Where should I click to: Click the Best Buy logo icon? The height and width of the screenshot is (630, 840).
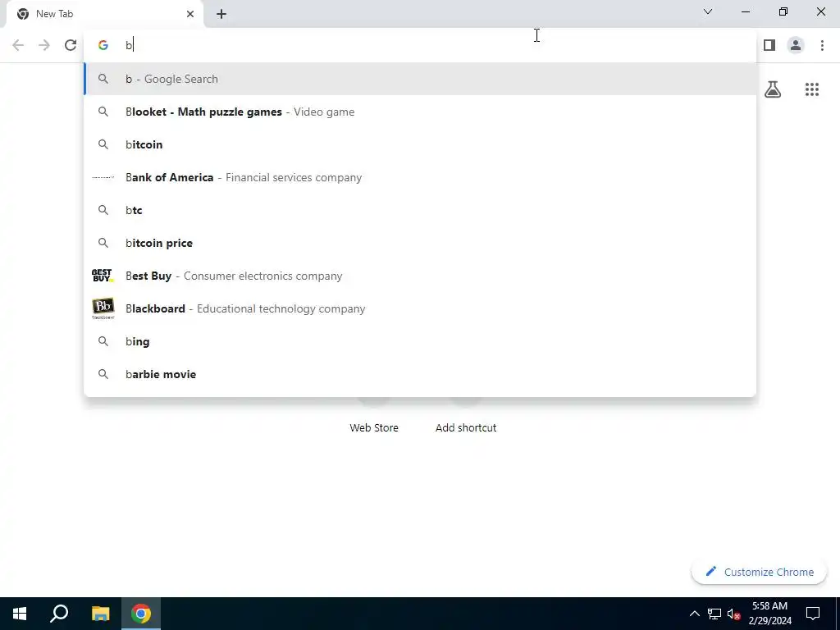click(x=103, y=276)
